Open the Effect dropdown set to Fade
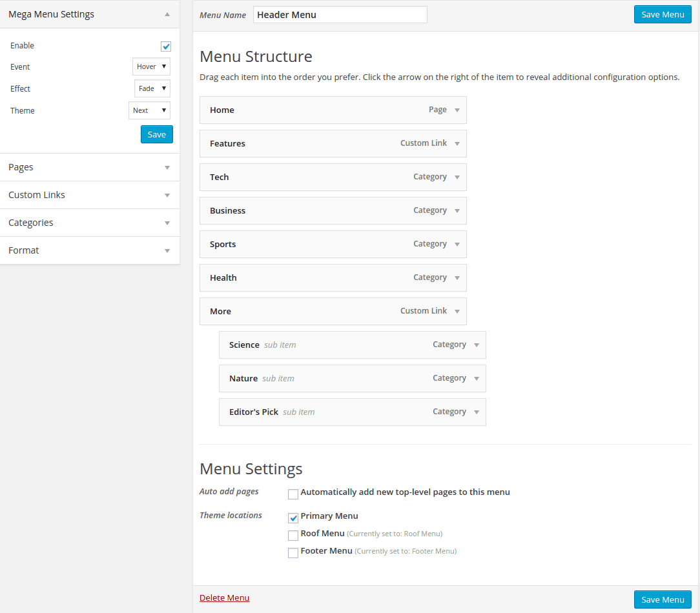This screenshot has height=613, width=700. coord(152,88)
